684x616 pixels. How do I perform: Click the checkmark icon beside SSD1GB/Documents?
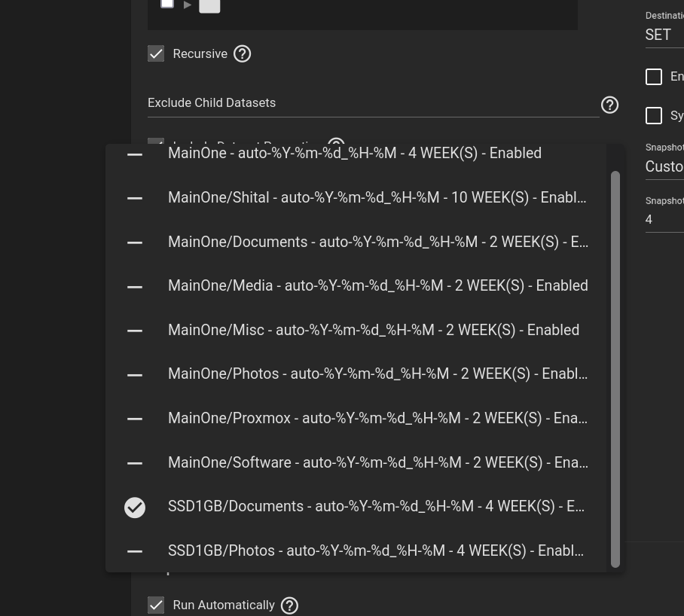[x=135, y=508]
